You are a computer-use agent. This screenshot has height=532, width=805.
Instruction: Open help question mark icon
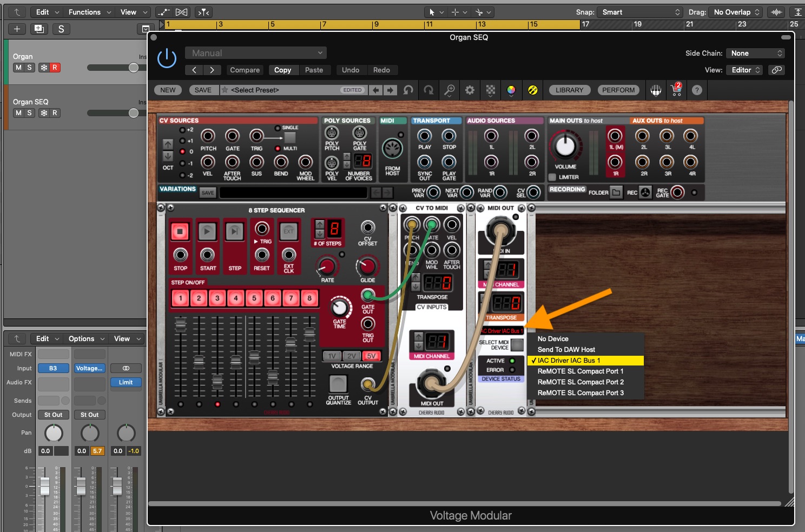click(697, 90)
